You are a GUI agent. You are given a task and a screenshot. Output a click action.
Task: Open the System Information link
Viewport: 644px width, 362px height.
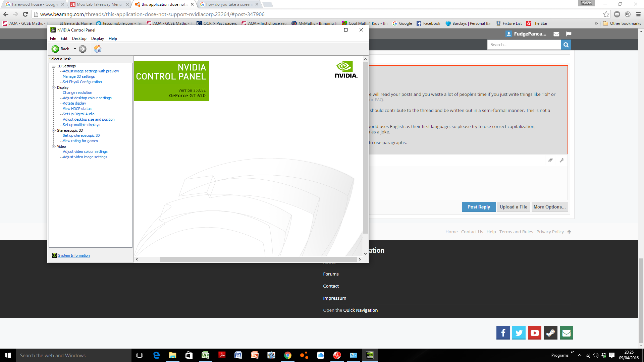pos(74,255)
